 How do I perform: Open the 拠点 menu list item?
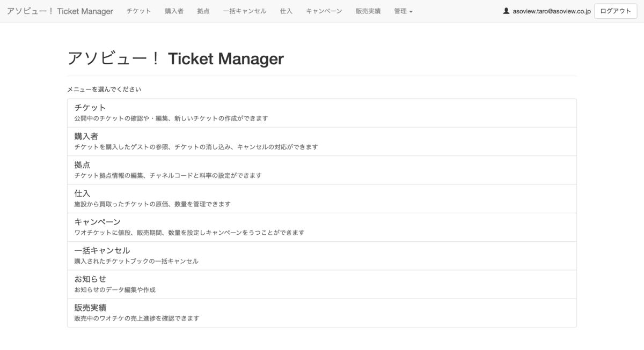tap(322, 170)
